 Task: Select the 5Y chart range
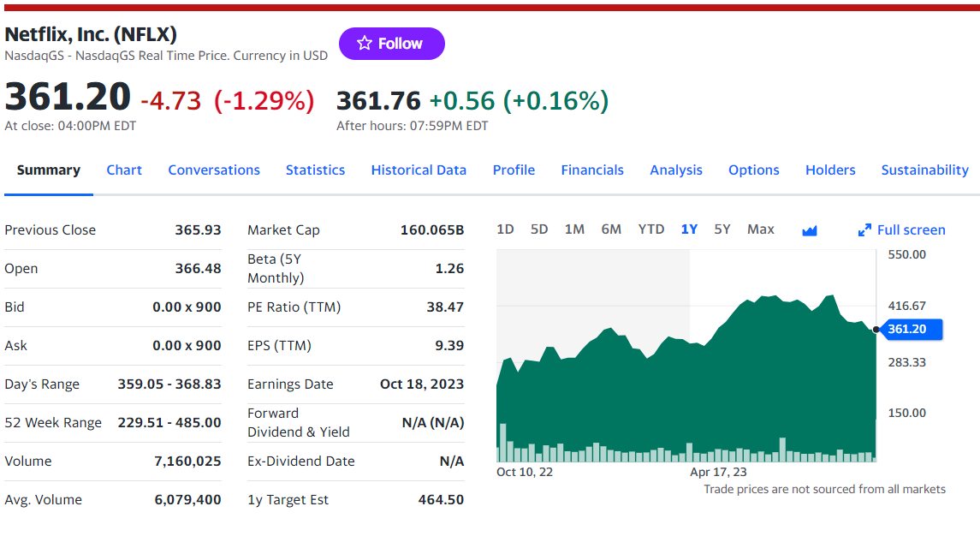point(722,229)
